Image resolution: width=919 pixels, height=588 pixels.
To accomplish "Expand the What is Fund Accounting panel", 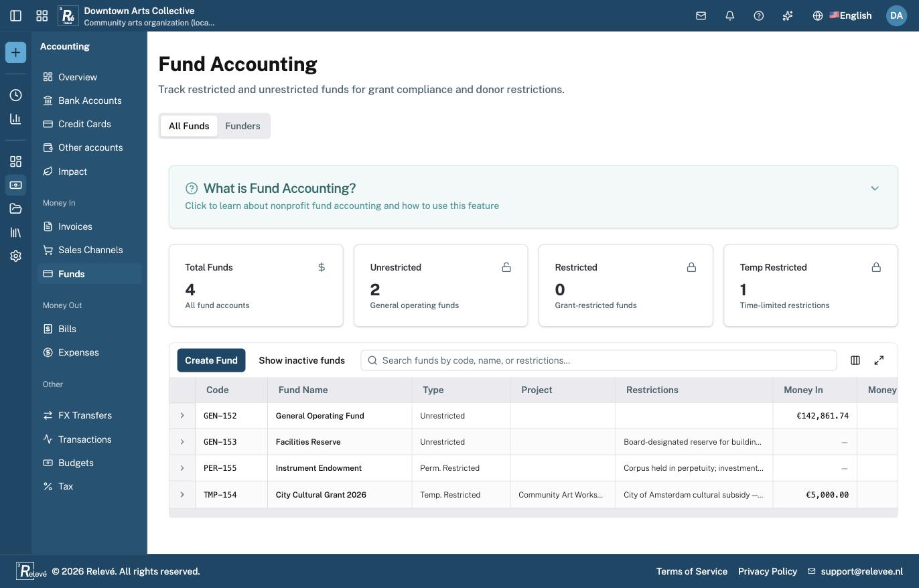I will [x=533, y=197].
